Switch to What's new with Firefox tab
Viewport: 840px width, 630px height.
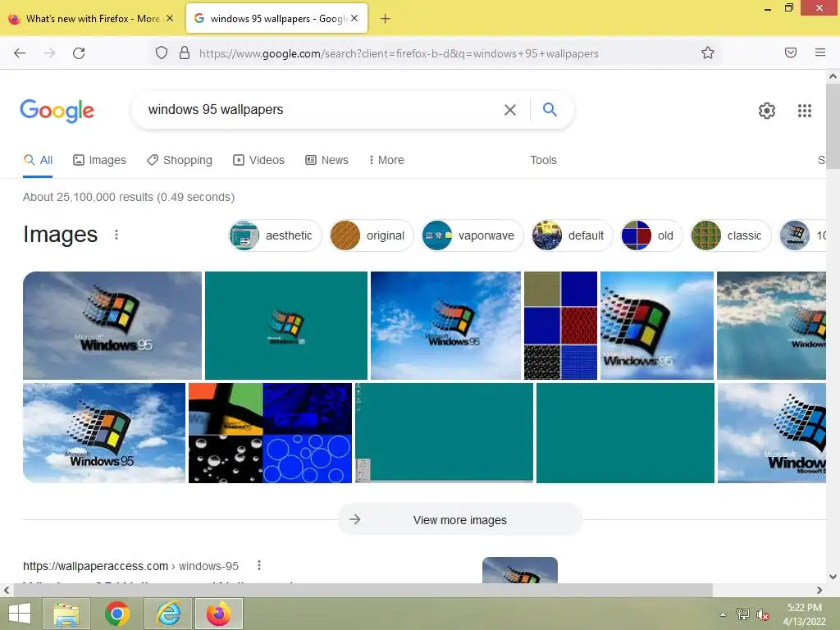(91, 18)
